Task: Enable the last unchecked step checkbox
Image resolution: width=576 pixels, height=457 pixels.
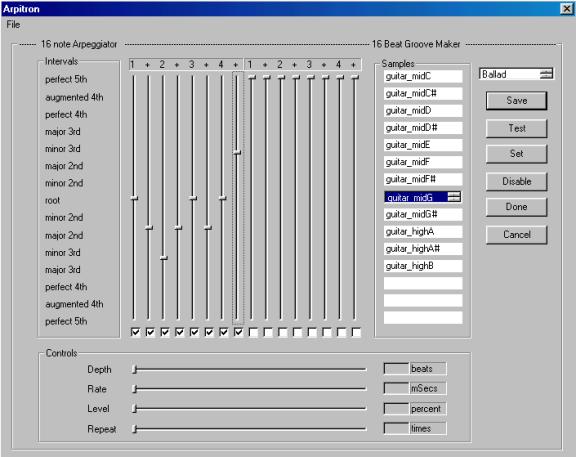Action: [356, 332]
